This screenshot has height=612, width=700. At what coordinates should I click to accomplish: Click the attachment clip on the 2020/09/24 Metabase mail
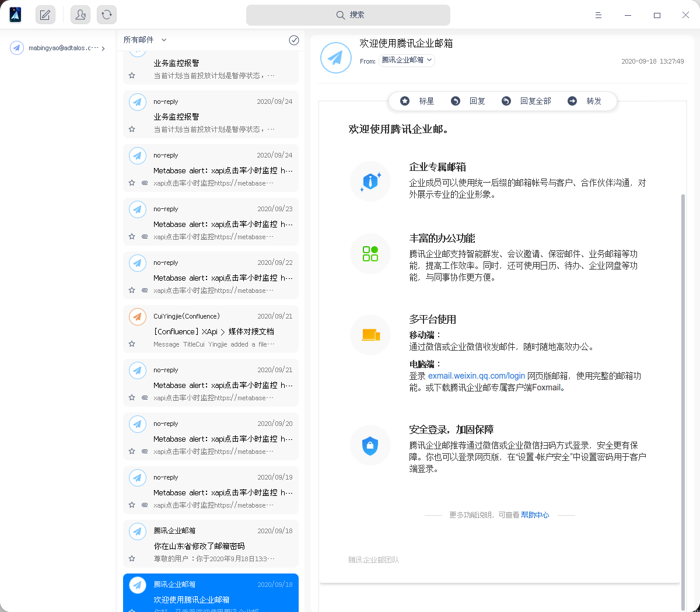click(x=145, y=183)
